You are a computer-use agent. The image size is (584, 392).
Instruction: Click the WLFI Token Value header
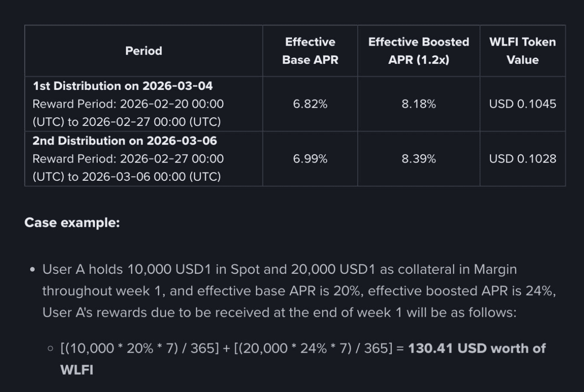click(522, 51)
